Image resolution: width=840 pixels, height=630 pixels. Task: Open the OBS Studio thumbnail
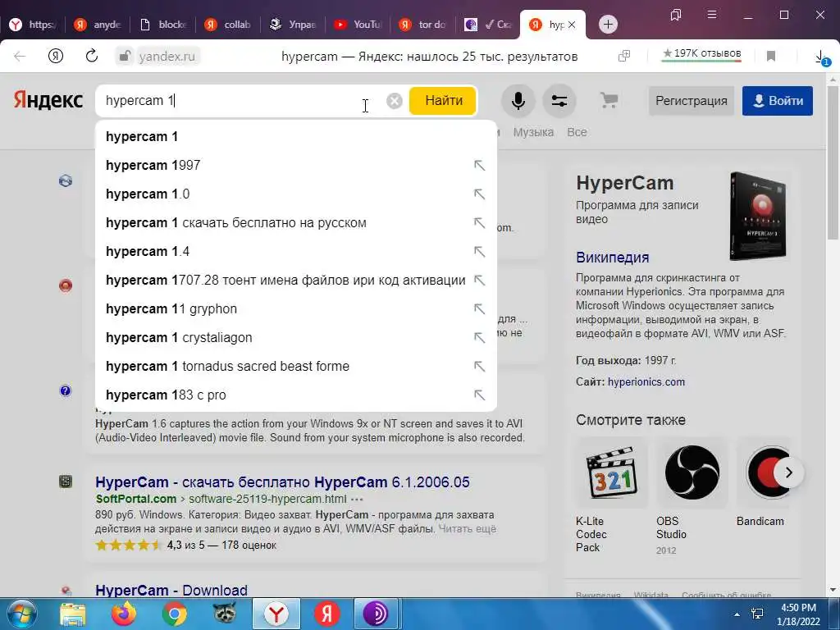point(692,472)
